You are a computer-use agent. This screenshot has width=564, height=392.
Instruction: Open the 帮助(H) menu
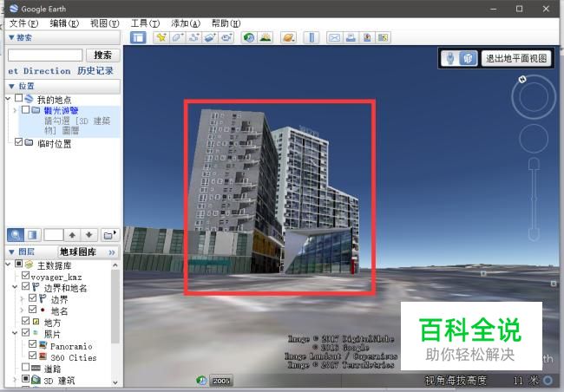226,23
